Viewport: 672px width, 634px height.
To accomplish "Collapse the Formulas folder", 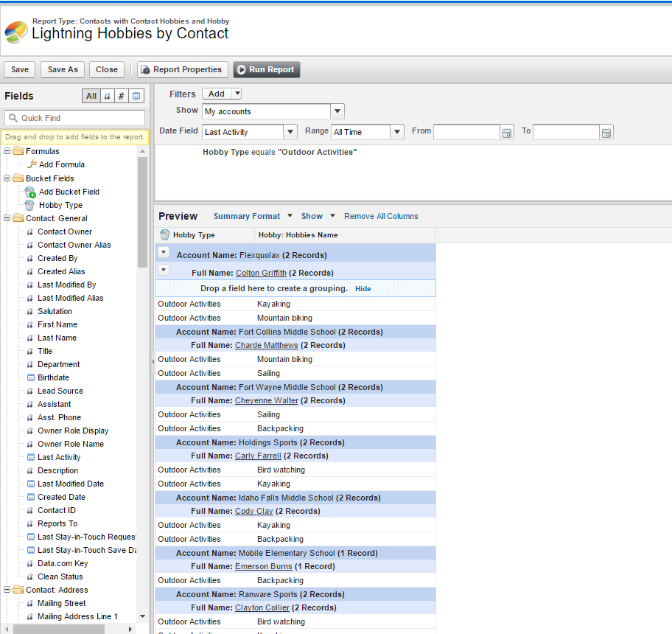I will [x=7, y=151].
